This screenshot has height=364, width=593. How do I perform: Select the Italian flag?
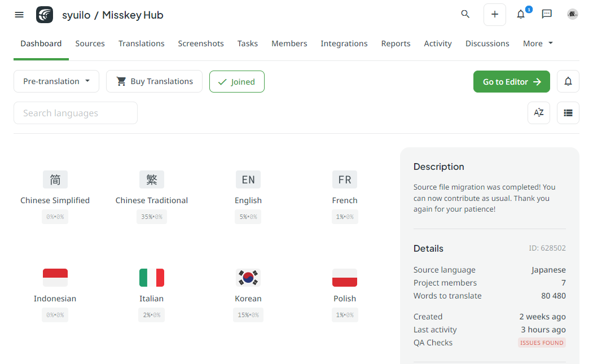coord(152,278)
